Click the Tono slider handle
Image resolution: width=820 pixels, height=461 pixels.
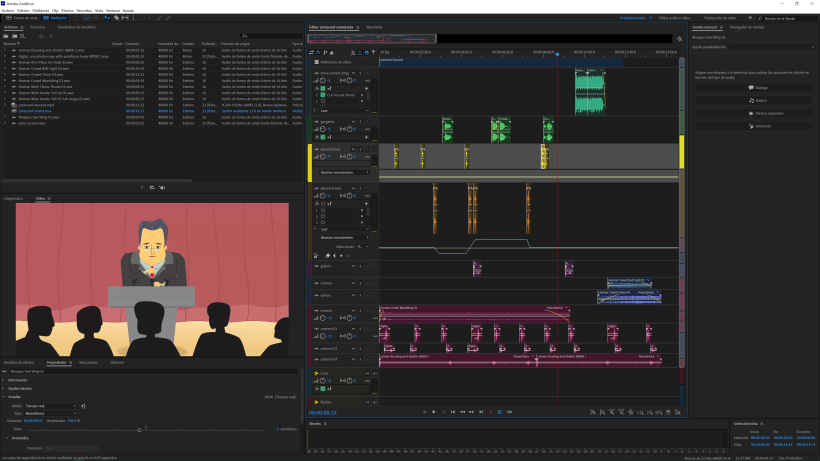pyautogui.click(x=139, y=430)
